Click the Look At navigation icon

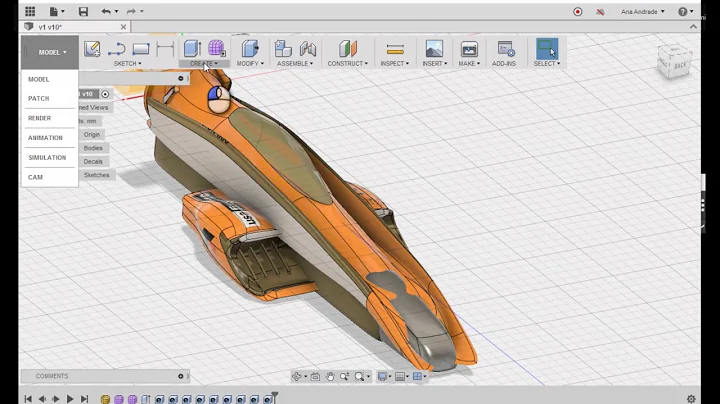pos(315,376)
